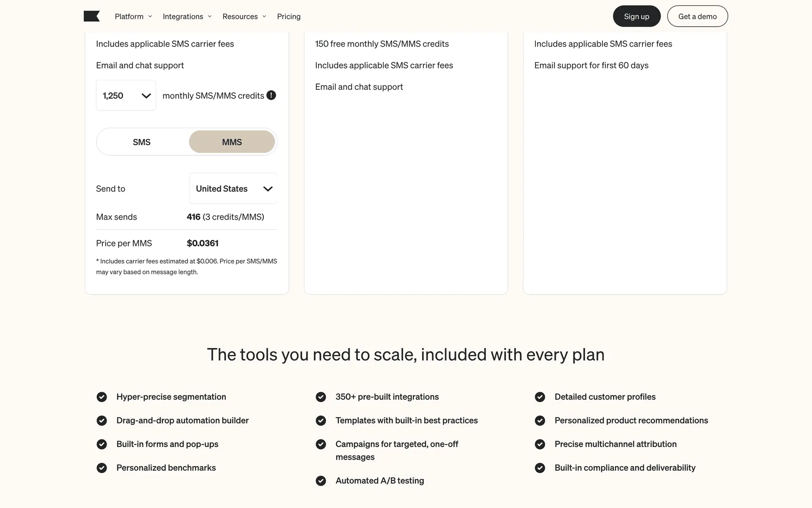Go to the Pricing page

pyautogui.click(x=289, y=17)
